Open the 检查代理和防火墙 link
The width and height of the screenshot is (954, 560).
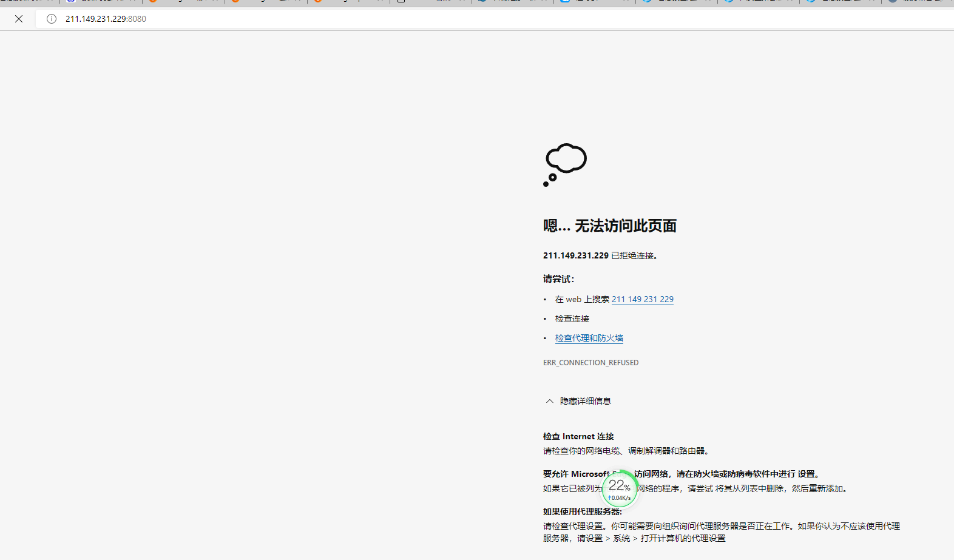tap(589, 338)
